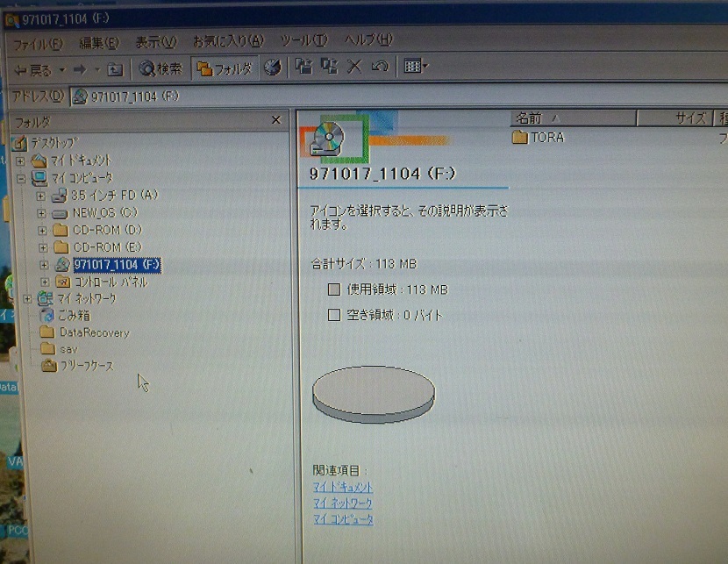Click the Up one level folder icon
This screenshot has height=564, width=728.
pos(112,67)
